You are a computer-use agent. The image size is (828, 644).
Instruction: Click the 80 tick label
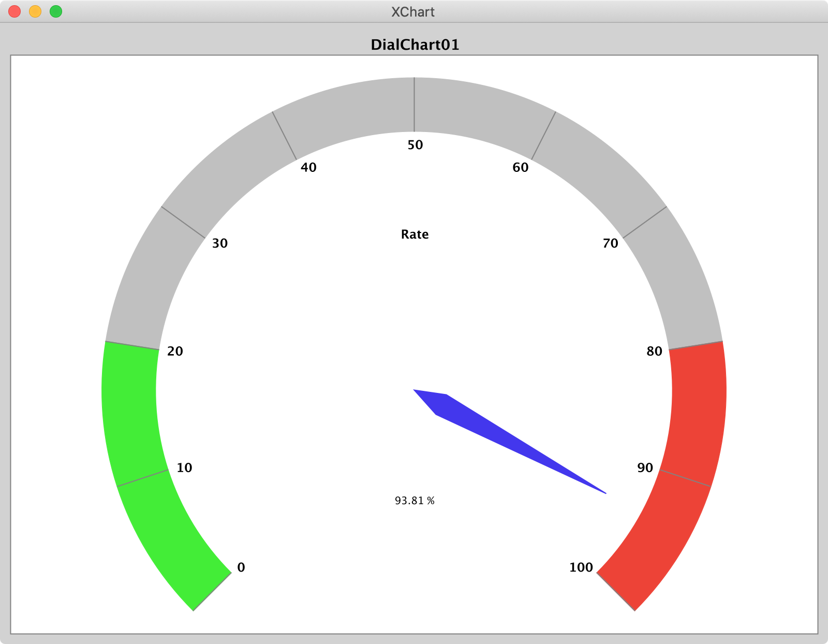pos(654,352)
